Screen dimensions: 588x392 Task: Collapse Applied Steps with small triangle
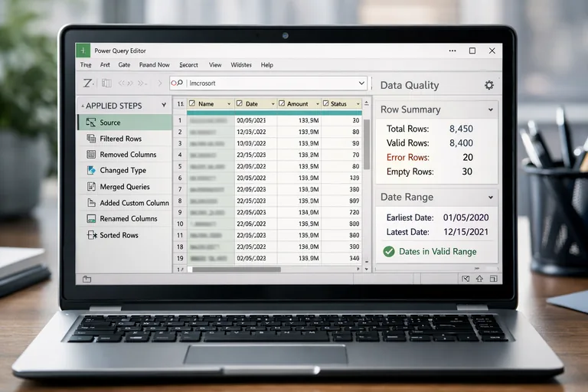(x=83, y=106)
